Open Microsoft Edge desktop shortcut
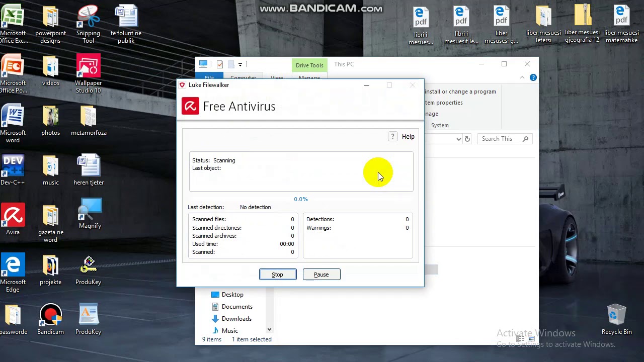This screenshot has width=644, height=362. click(13, 274)
